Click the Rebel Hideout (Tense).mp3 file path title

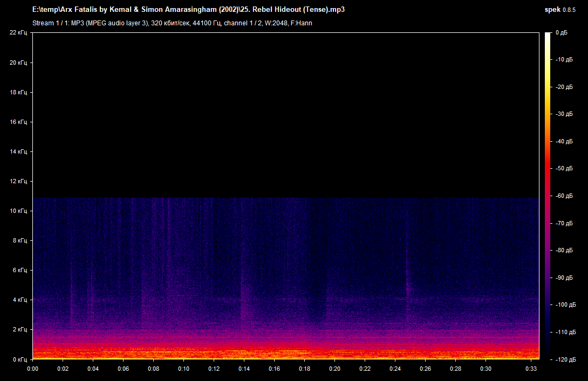coord(189,10)
